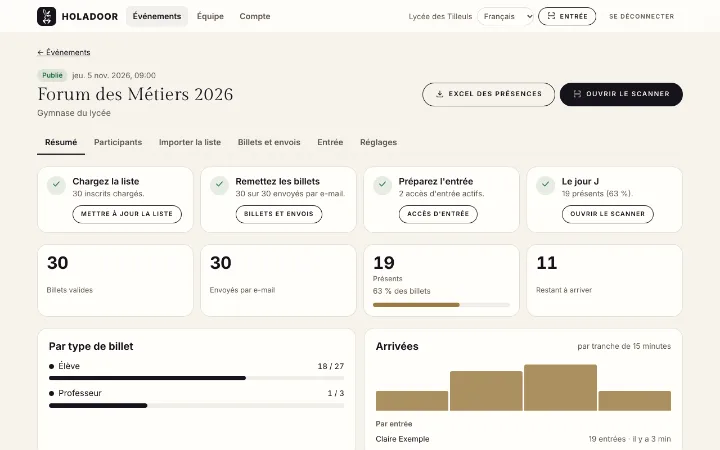Open the Compte menu
The width and height of the screenshot is (720, 450).
pyautogui.click(x=255, y=17)
